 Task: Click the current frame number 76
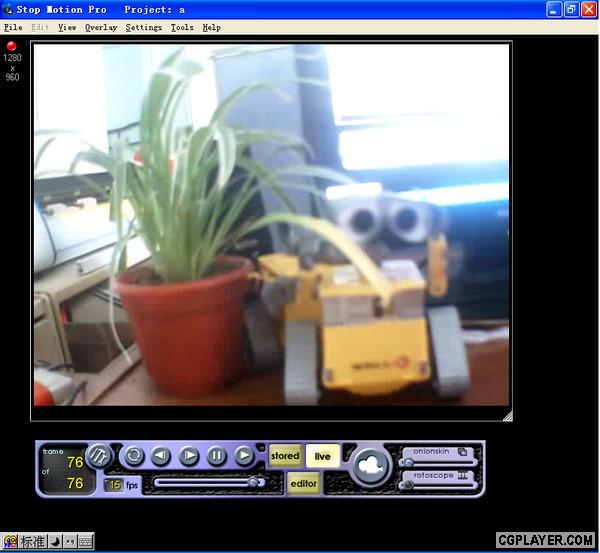click(75, 462)
